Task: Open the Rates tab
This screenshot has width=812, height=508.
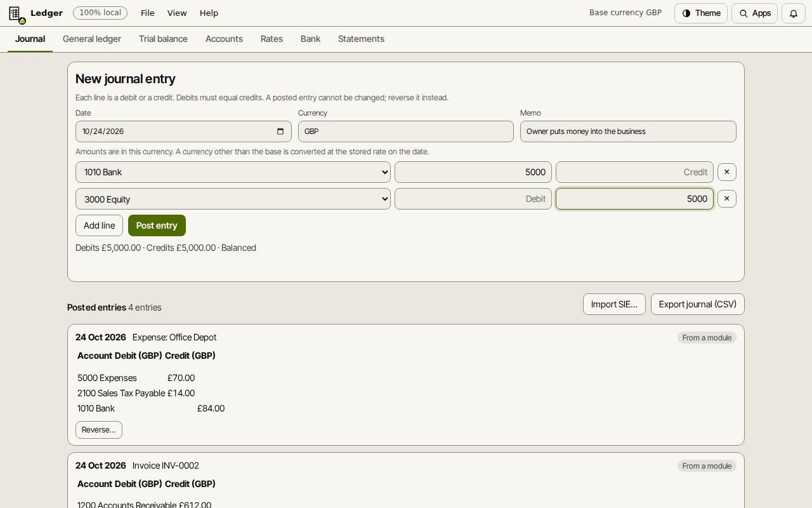Action: click(272, 39)
